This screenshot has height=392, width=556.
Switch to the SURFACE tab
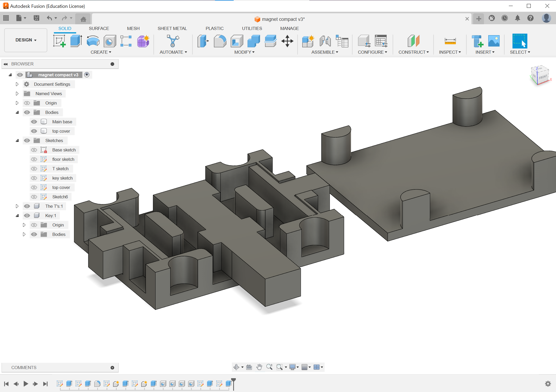point(99,28)
